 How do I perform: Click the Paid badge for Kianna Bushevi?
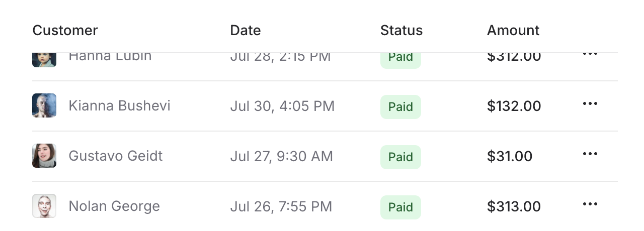400,107
